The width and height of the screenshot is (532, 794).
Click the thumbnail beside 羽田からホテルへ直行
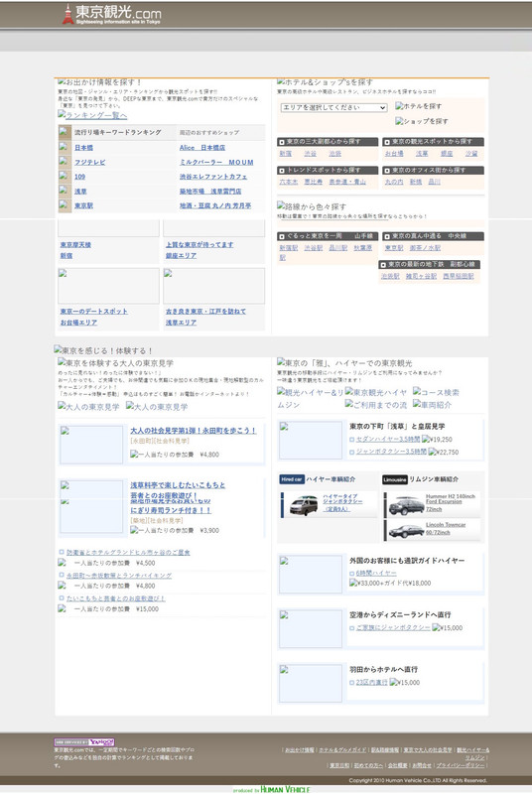tap(311, 683)
